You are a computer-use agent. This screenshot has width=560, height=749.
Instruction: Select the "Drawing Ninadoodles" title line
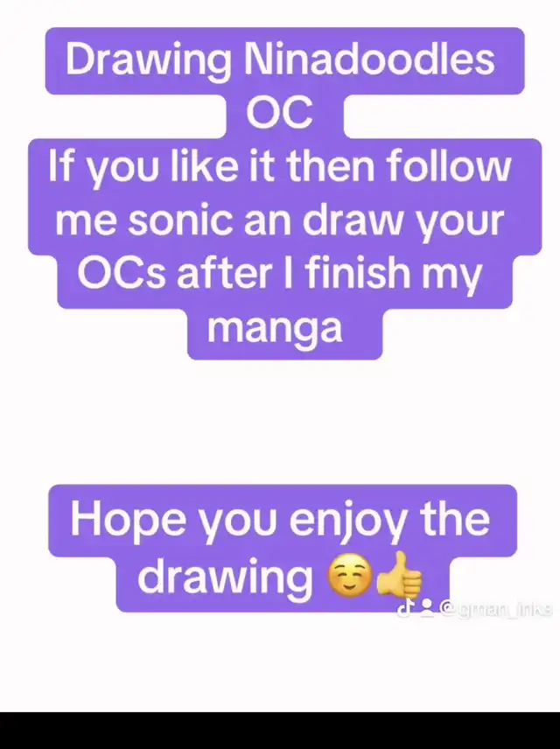280,59
